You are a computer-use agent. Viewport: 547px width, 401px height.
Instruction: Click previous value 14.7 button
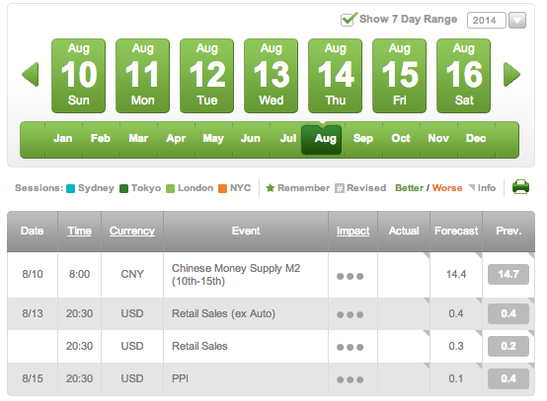coord(508,274)
